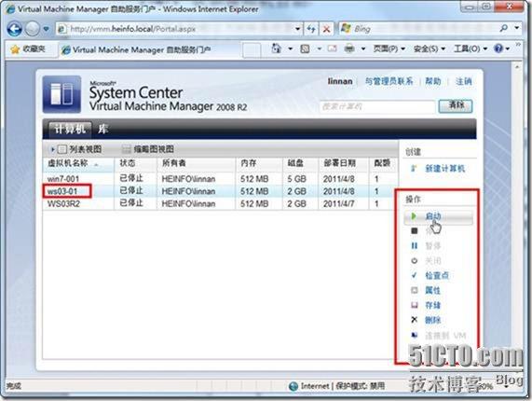Open the search provider dropdown arrow
The width and height of the screenshot is (532, 401).
517,28
